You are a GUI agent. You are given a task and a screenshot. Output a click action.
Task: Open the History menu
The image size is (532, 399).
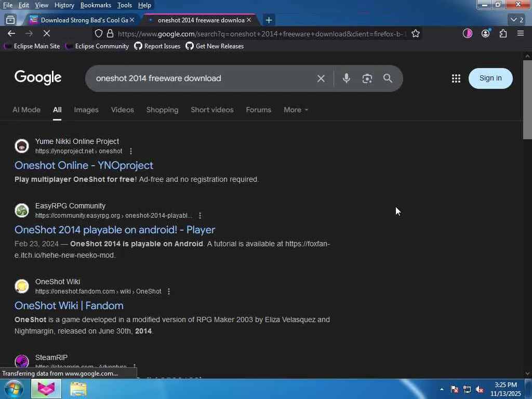[64, 5]
